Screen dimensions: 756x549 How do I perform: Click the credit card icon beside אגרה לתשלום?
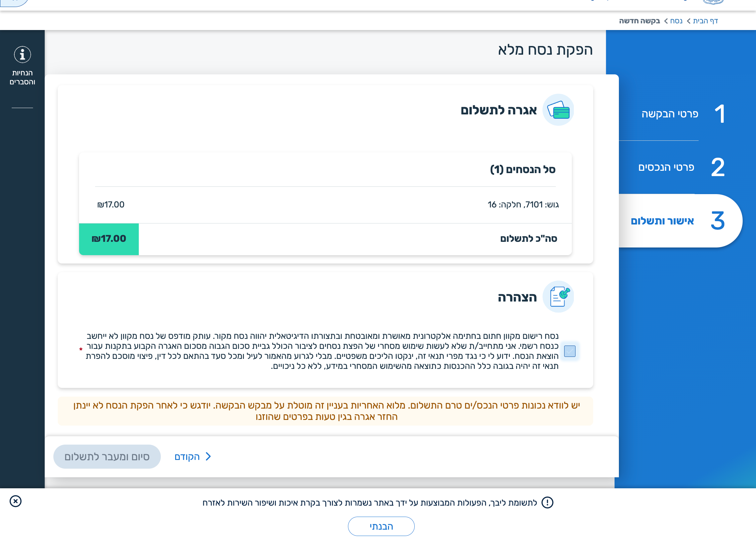[558, 110]
